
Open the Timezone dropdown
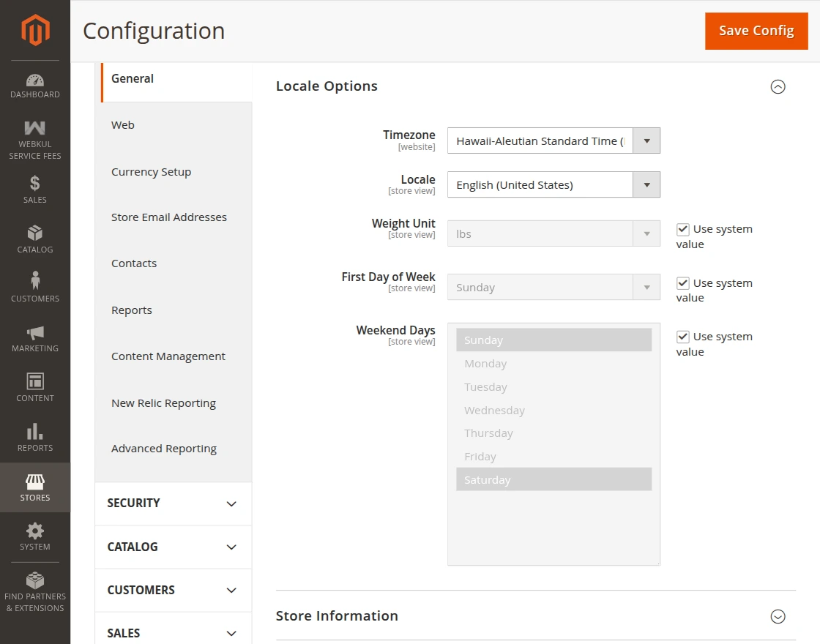[553, 141]
